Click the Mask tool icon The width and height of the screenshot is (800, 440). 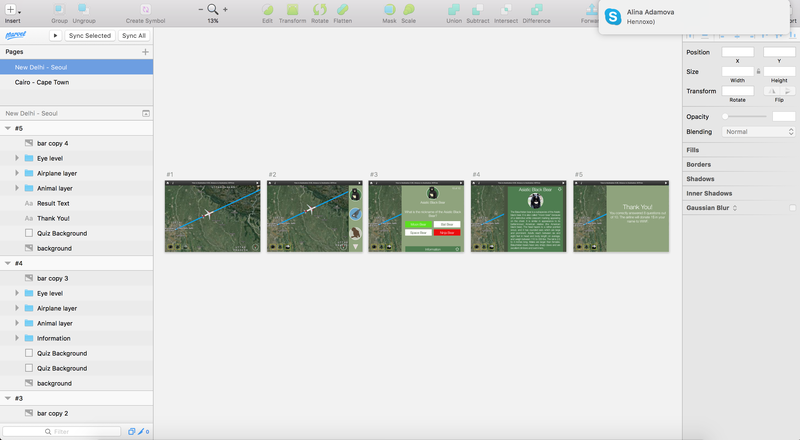389,9
